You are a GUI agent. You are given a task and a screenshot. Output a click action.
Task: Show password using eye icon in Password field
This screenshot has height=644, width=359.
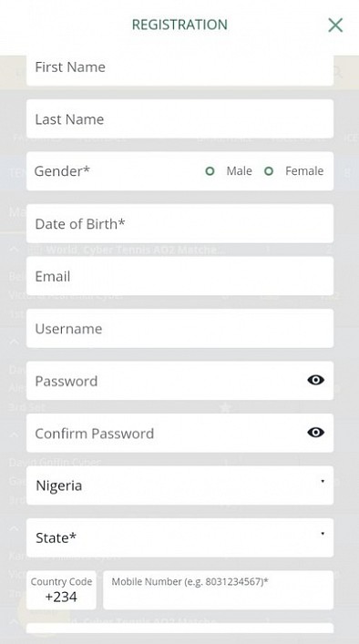(315, 381)
